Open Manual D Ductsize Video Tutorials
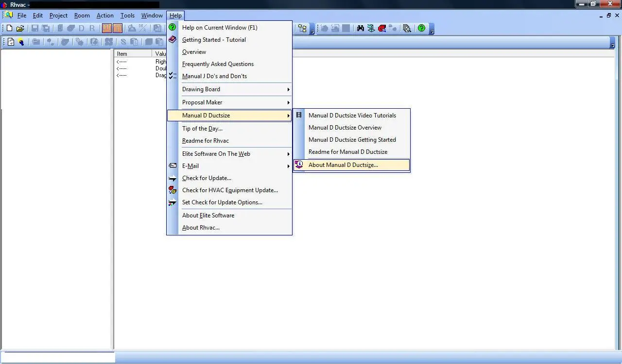This screenshot has height=364, width=622. coord(352,116)
